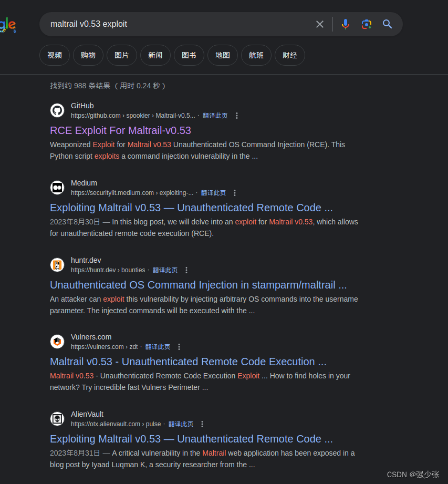This screenshot has width=448, height=484.
Task: Click the huntr.dev site name
Action: pos(86,260)
